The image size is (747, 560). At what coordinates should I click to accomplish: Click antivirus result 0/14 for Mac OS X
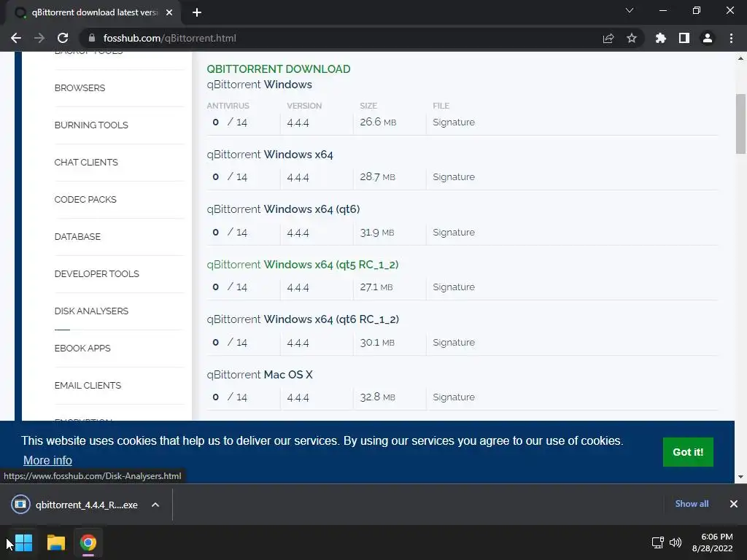click(x=230, y=397)
